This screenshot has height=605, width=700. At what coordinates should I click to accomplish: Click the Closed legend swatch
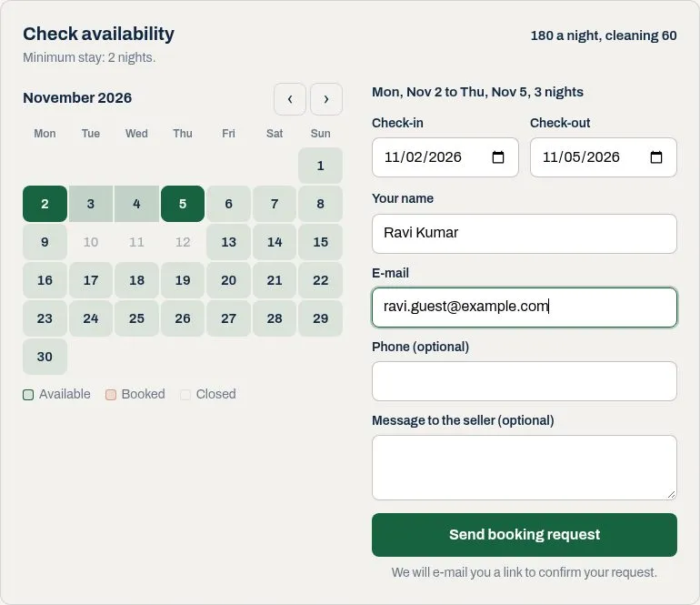(185, 395)
